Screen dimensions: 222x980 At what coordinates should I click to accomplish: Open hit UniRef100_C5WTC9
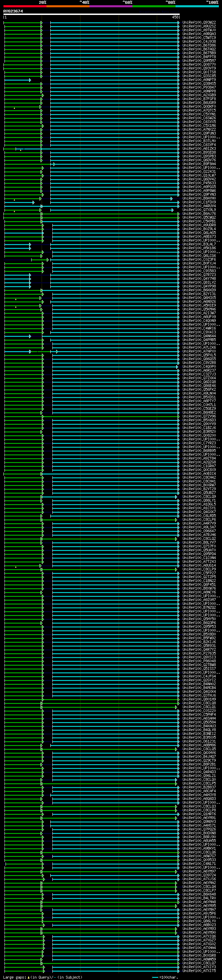point(199,38)
